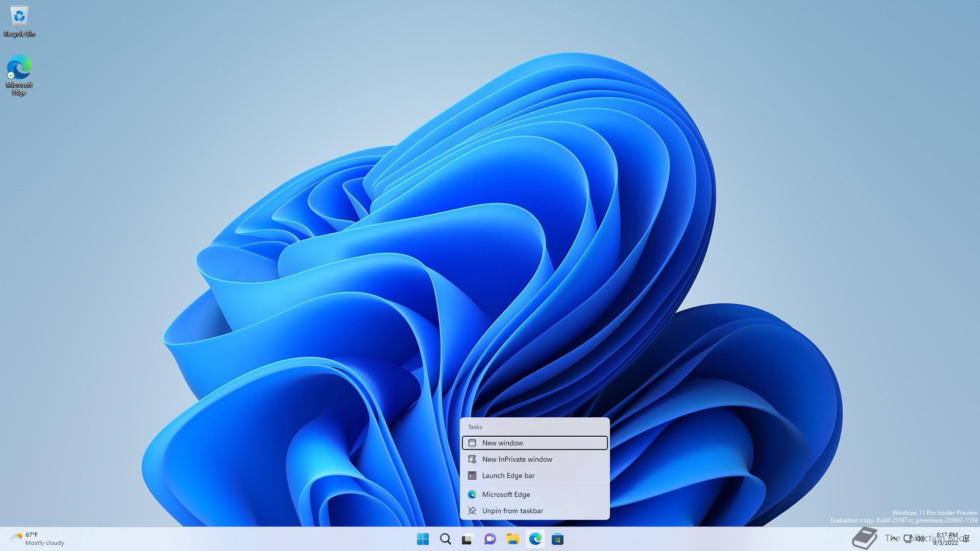This screenshot has height=551, width=980.
Task: Open the volume control tray icon
Action: coord(920,539)
